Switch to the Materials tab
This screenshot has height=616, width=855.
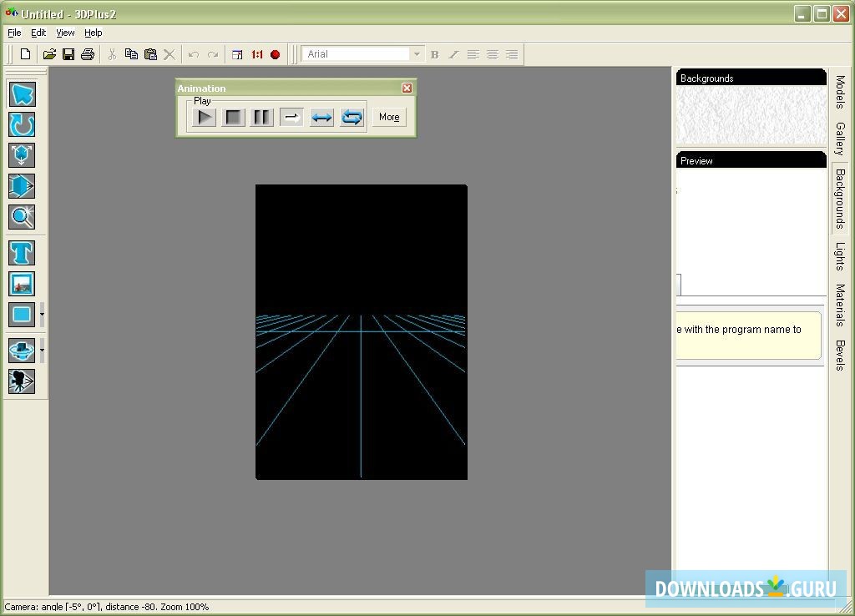click(838, 307)
